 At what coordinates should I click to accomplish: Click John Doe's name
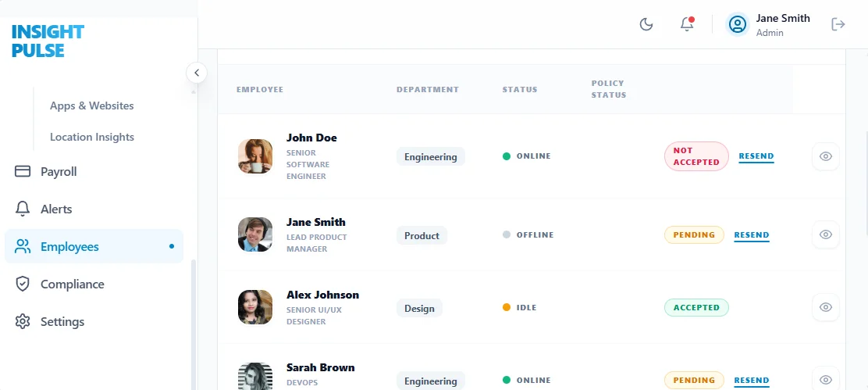click(311, 138)
